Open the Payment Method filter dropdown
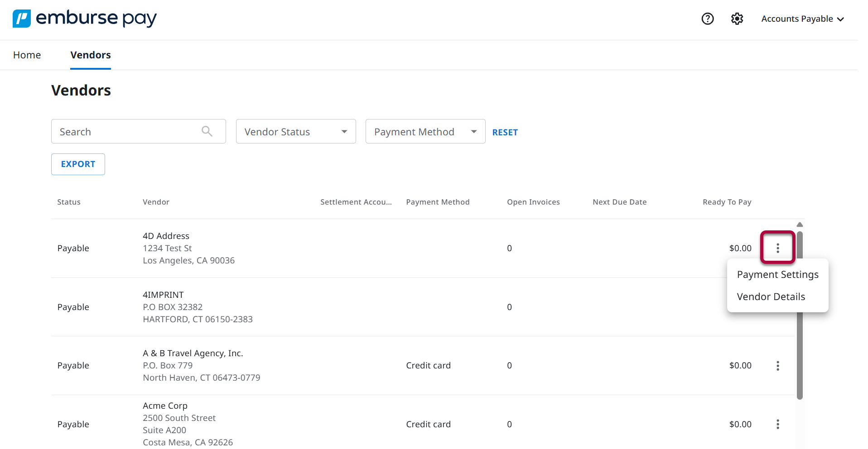This screenshot has height=449, width=868. coord(425,131)
